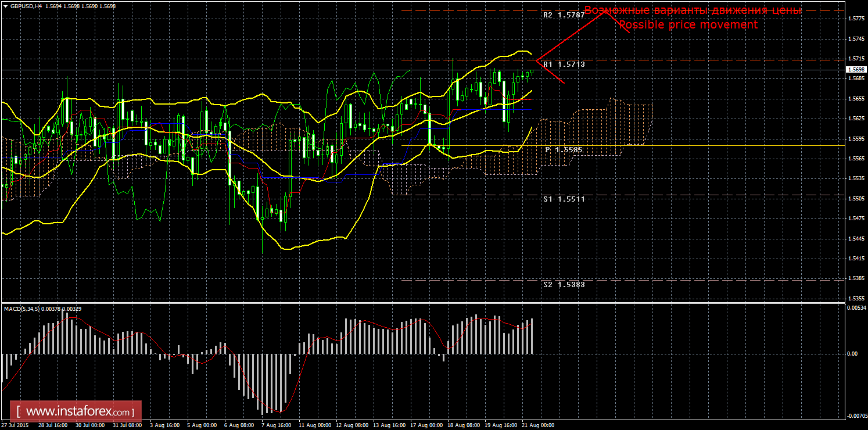Click -0.00705 on the MACD scale
The height and width of the screenshot is (430, 868).
pyautogui.click(x=856, y=415)
